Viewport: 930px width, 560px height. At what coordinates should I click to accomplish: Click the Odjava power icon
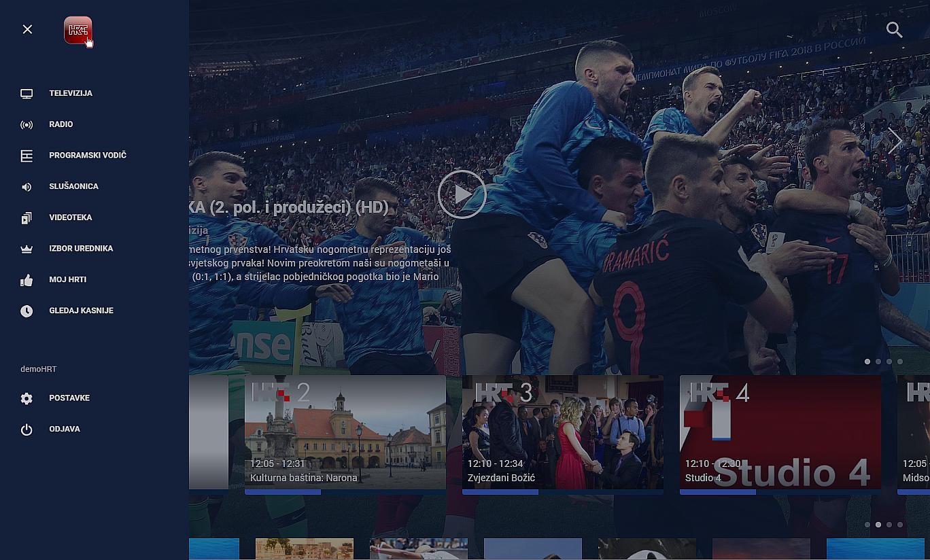click(x=27, y=430)
